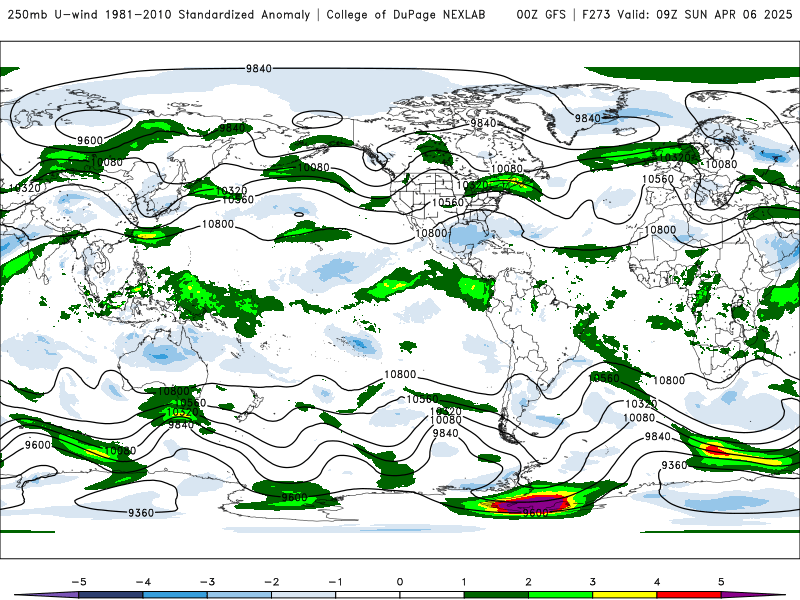Click the '9840' contour label at the map top

pos(259,68)
